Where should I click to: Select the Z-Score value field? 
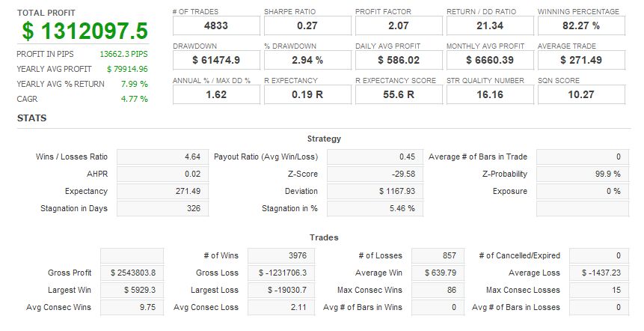[x=373, y=174]
